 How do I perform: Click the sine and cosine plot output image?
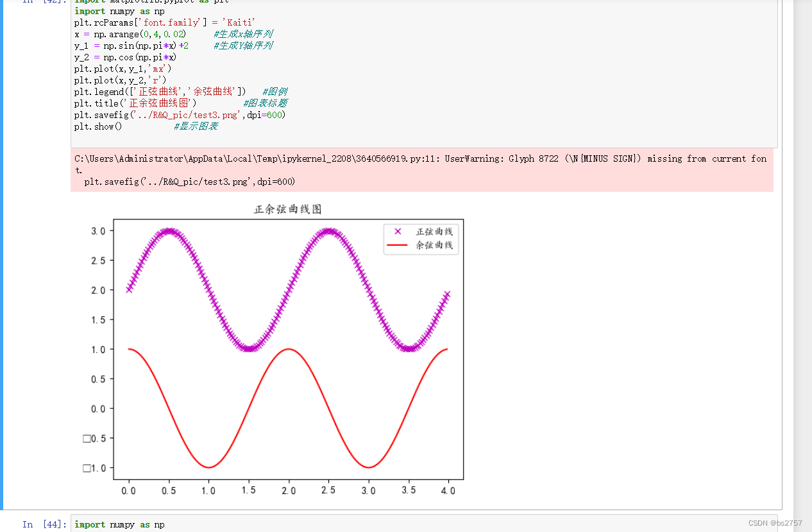point(273,350)
